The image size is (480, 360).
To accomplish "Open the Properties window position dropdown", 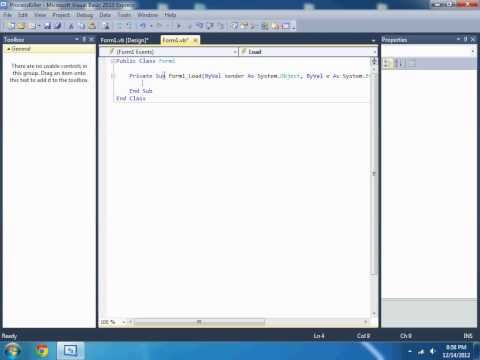I will pos(458,39).
